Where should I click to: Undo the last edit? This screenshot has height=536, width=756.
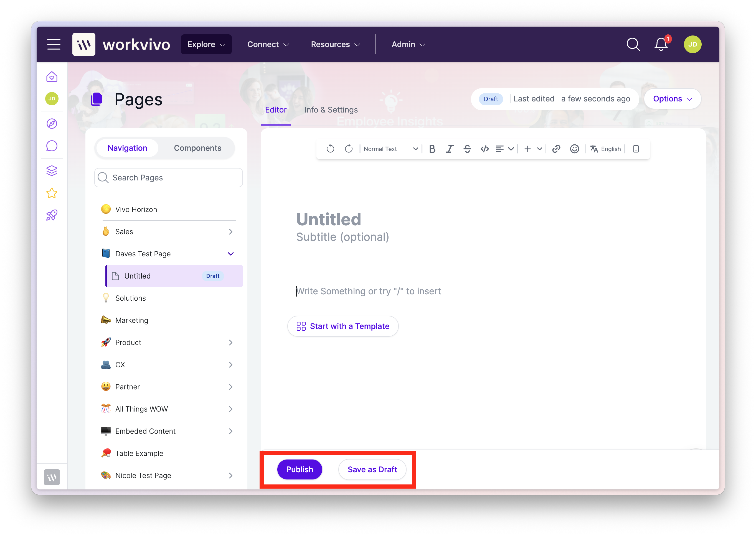coord(330,149)
